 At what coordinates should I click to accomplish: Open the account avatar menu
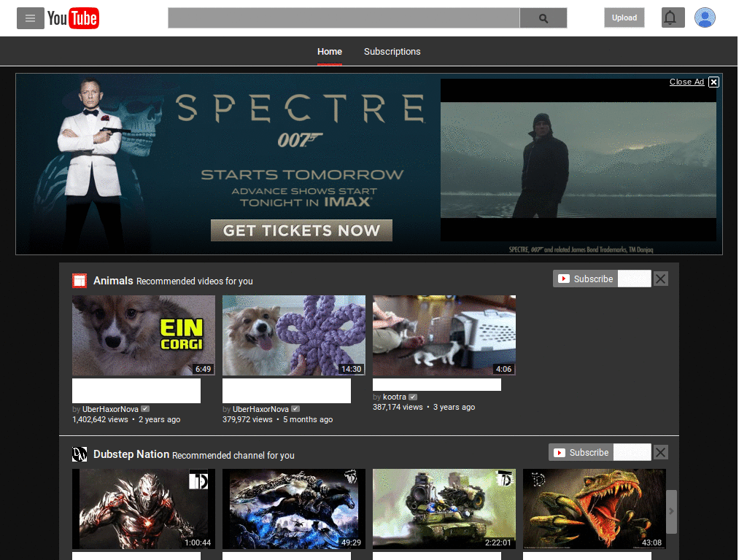pos(705,17)
